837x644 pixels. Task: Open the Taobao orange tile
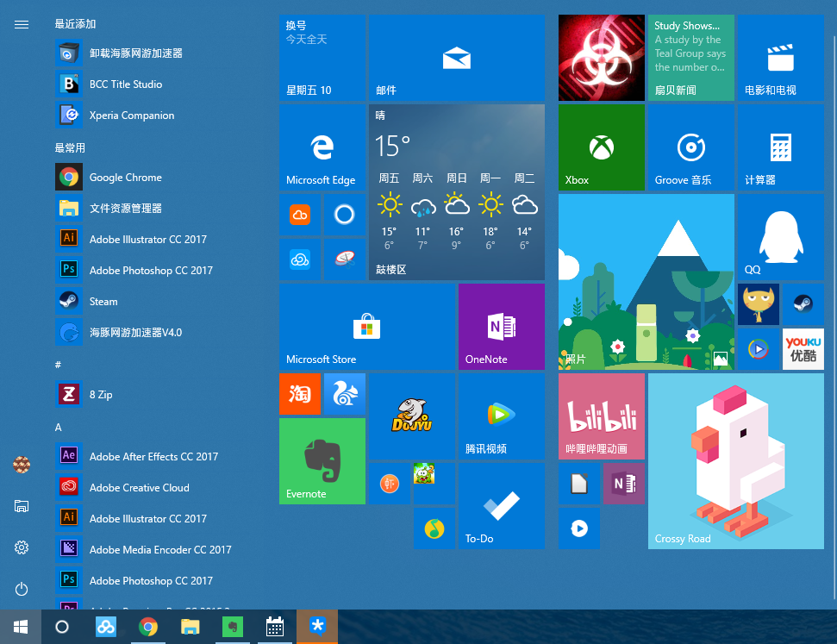[x=300, y=394]
